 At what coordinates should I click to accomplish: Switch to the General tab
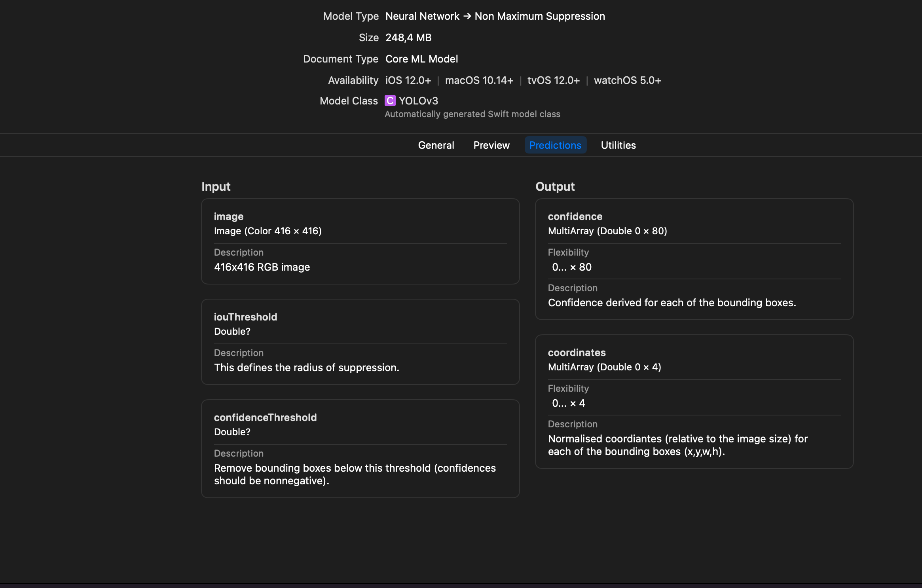point(436,145)
